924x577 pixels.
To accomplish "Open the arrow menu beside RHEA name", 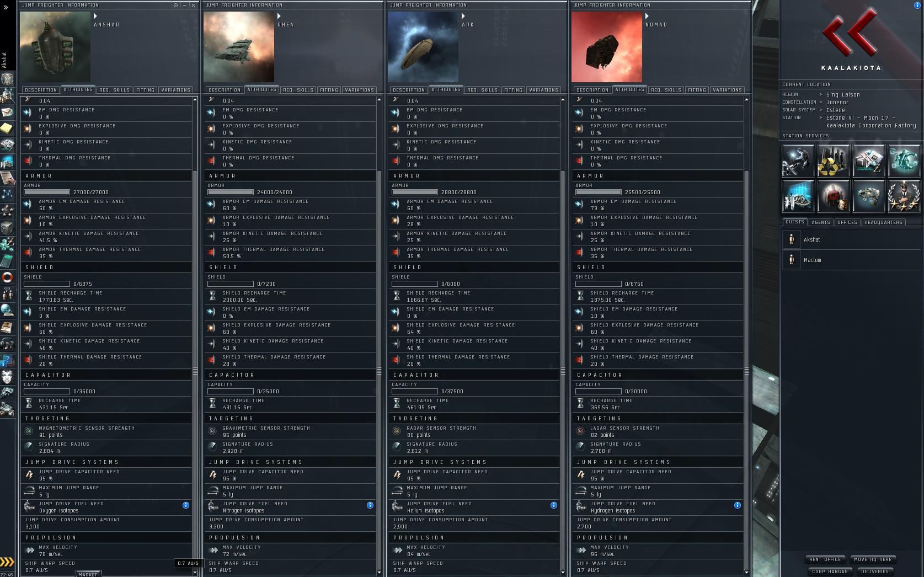I will pyautogui.click(x=279, y=16).
